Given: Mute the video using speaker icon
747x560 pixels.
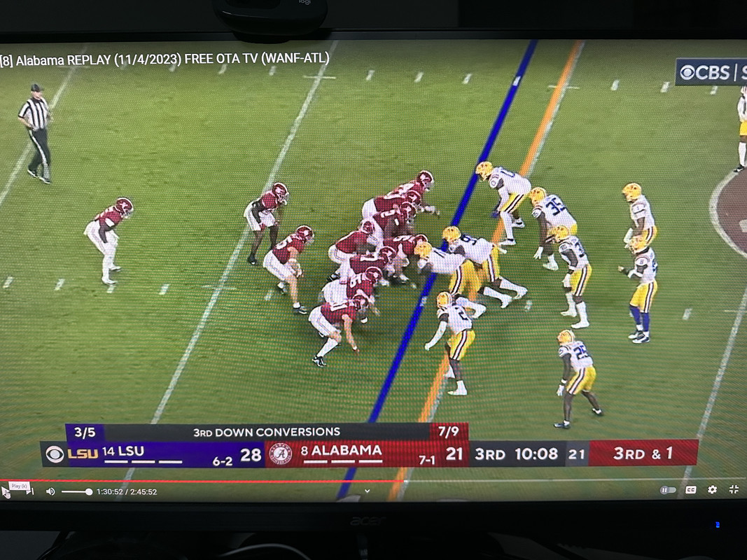Looking at the screenshot, I should pyautogui.click(x=50, y=491).
